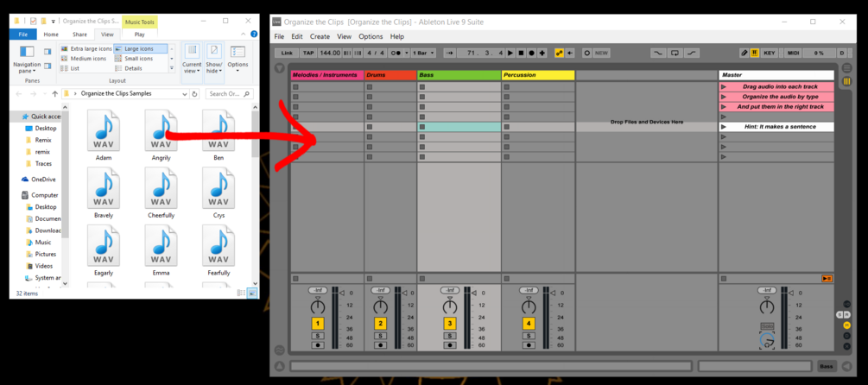Click the orange Stop All Clips button

coord(827,278)
